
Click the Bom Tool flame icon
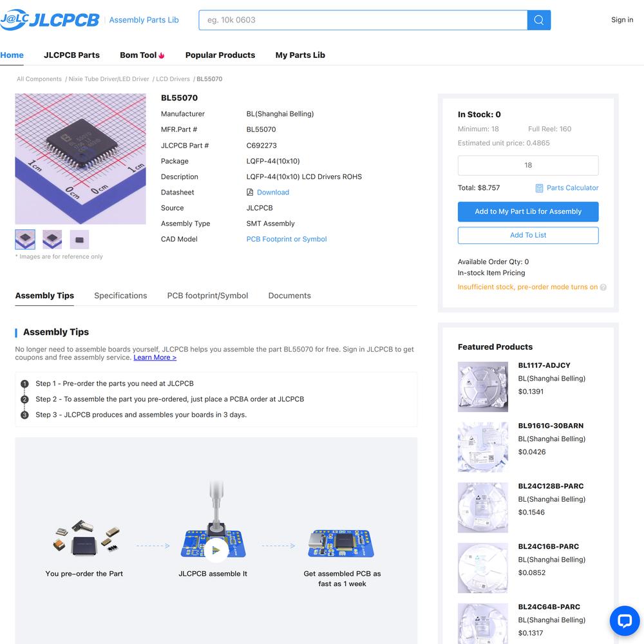tap(162, 55)
